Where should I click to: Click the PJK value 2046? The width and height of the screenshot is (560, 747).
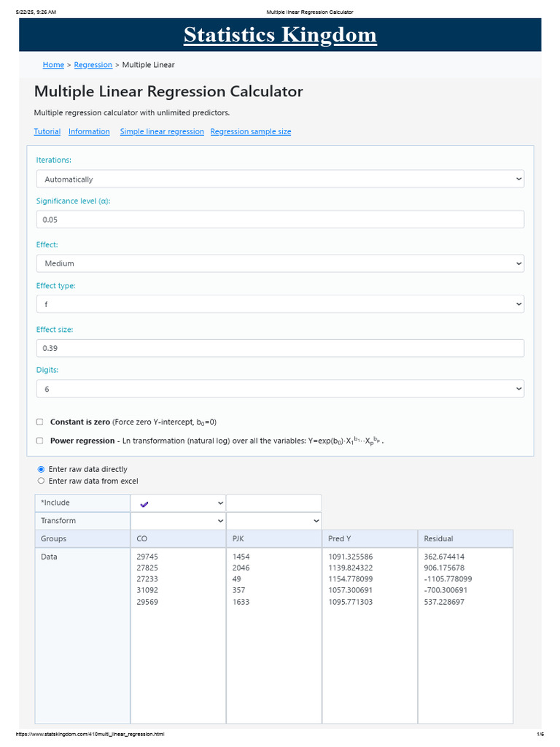click(x=241, y=568)
